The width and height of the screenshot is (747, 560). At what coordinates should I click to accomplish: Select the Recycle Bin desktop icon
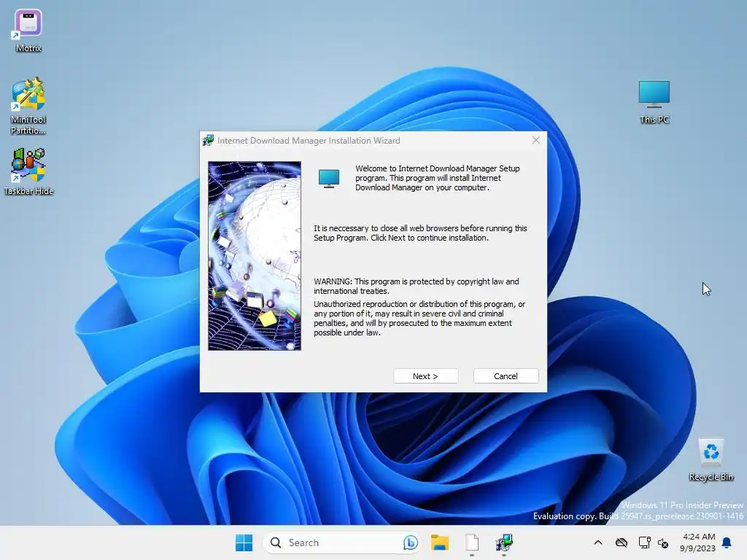pos(711,461)
